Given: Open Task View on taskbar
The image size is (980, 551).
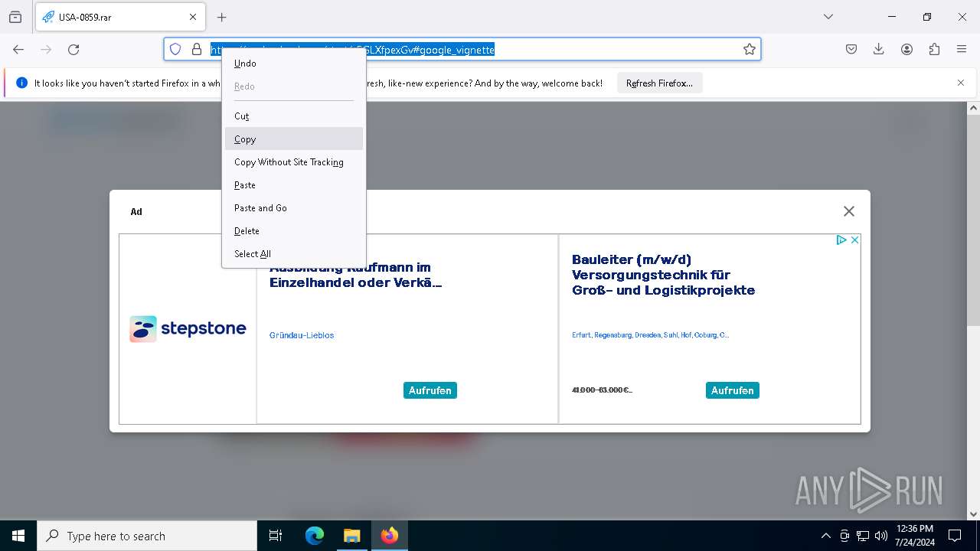Looking at the screenshot, I should (x=276, y=536).
